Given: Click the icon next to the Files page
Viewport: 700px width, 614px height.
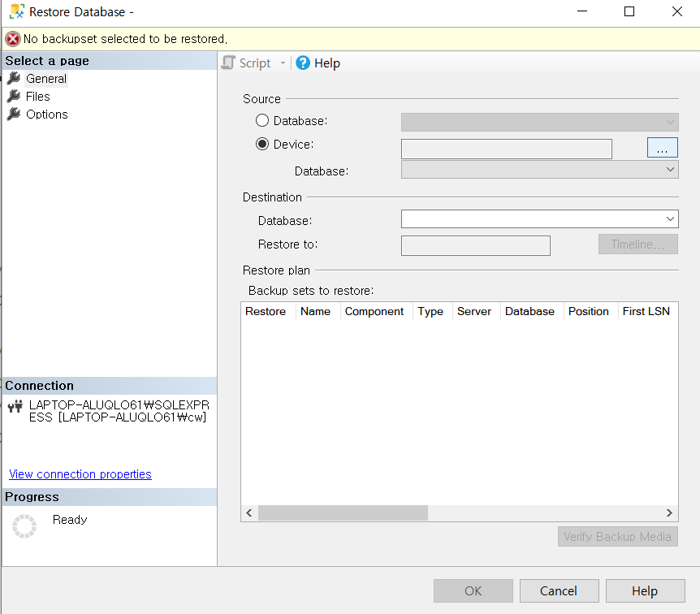Looking at the screenshot, I should click(15, 96).
